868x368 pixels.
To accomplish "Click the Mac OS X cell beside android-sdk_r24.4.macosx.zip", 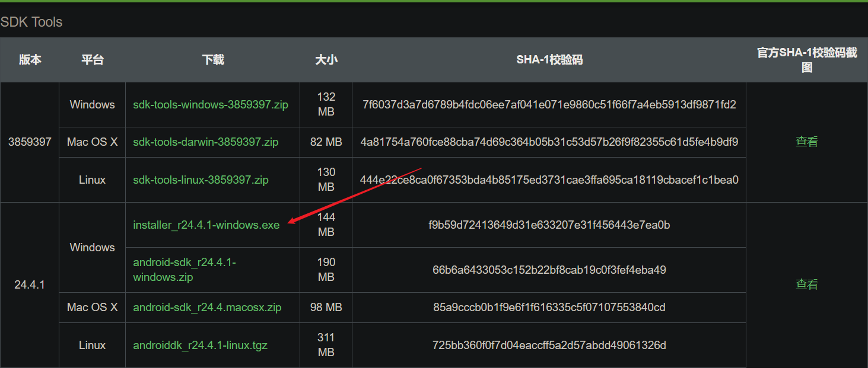I will (x=92, y=308).
